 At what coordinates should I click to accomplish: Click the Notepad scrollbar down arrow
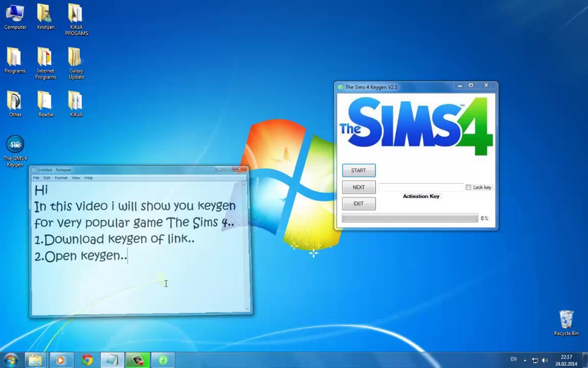click(x=247, y=309)
